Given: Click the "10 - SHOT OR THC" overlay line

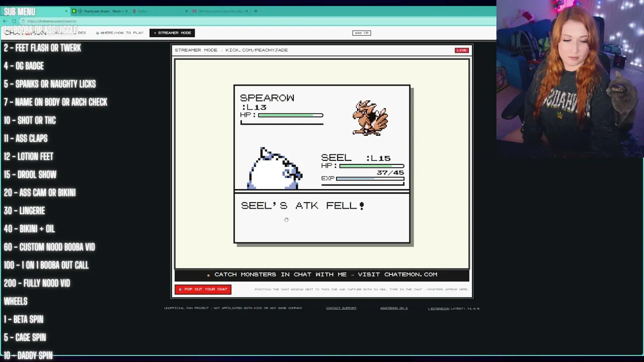Looking at the screenshot, I should (30, 120).
